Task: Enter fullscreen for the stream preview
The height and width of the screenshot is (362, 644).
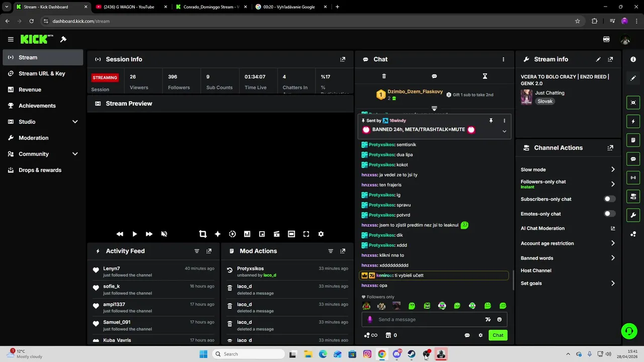Action: (x=306, y=234)
